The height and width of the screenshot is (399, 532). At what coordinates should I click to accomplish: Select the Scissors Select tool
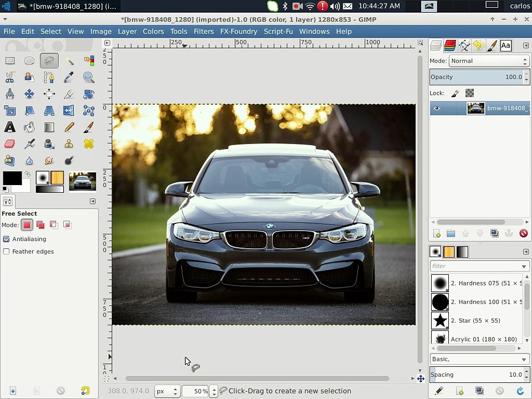coord(10,78)
